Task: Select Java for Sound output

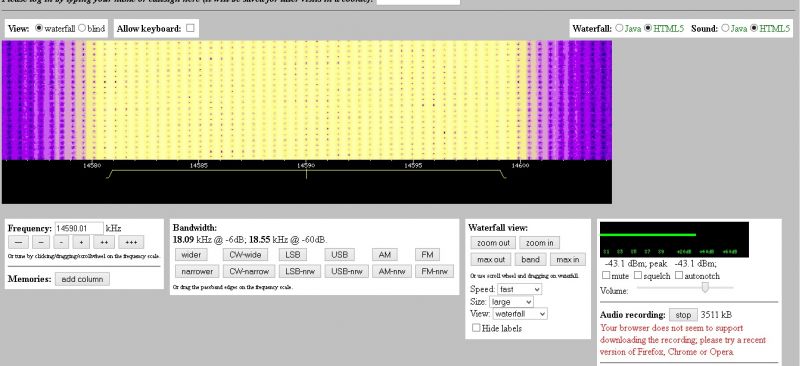Action: click(x=725, y=28)
